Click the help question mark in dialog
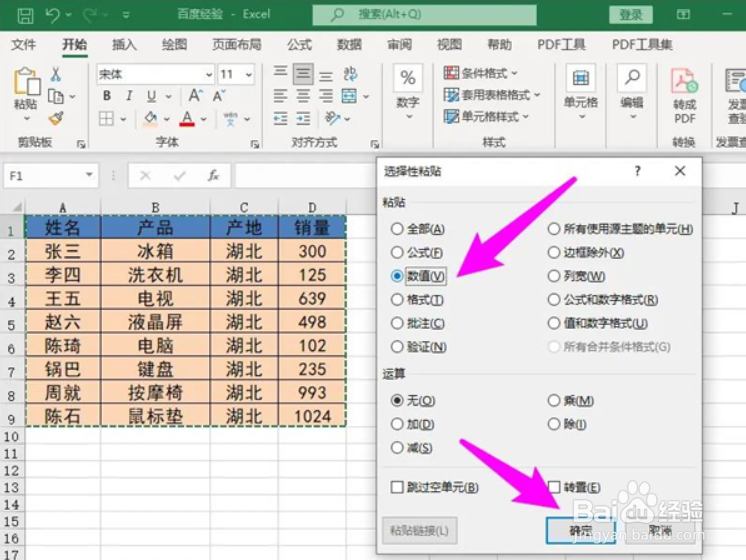This screenshot has width=746, height=560. pyautogui.click(x=638, y=171)
